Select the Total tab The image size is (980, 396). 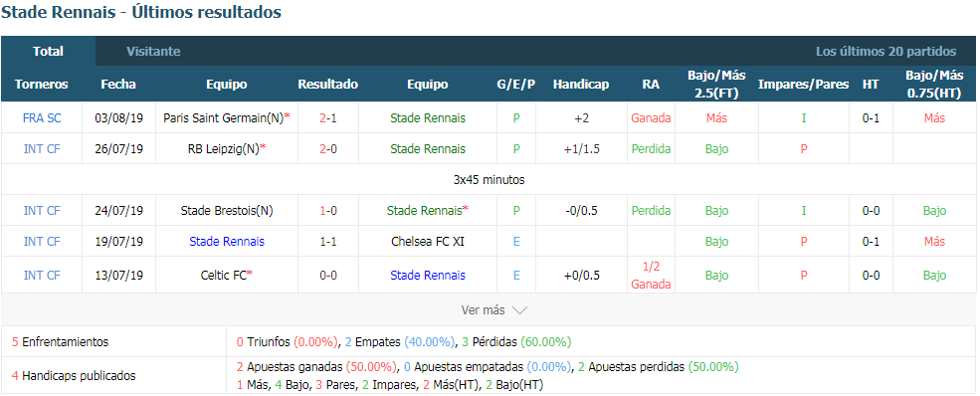click(48, 51)
